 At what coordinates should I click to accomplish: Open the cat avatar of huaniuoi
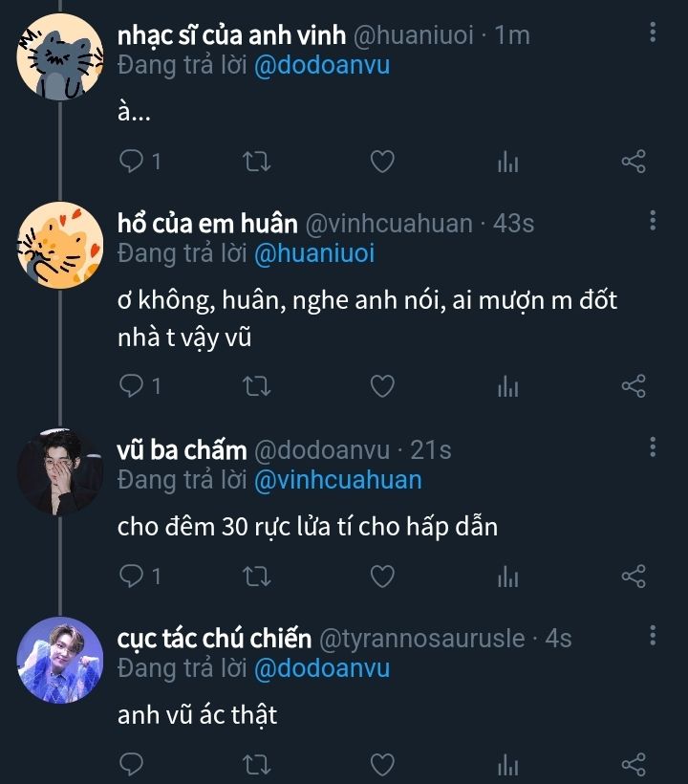click(x=60, y=55)
